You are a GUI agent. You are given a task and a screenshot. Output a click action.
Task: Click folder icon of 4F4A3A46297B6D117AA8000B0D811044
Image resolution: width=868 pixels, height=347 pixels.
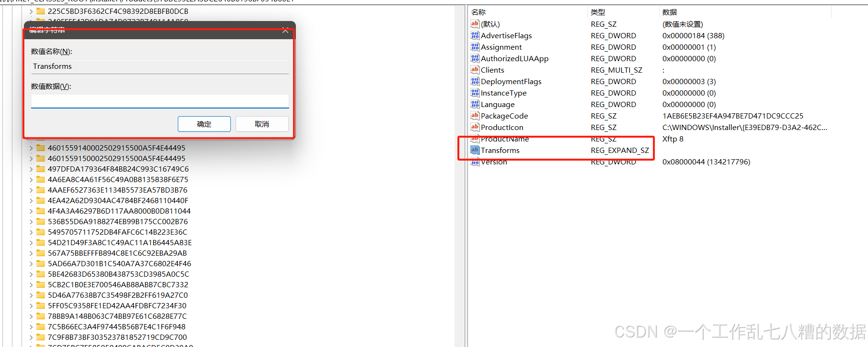point(41,211)
